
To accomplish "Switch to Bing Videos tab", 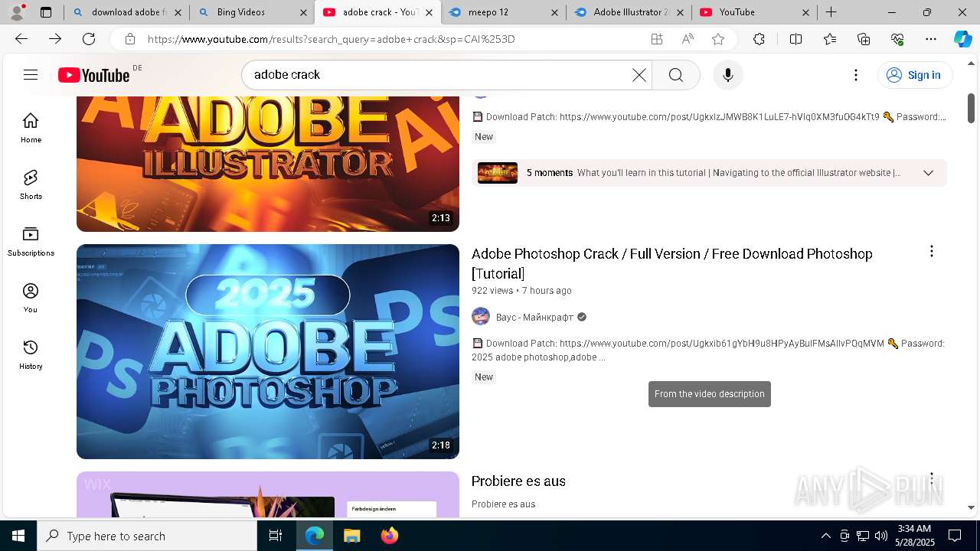I will coord(251,12).
